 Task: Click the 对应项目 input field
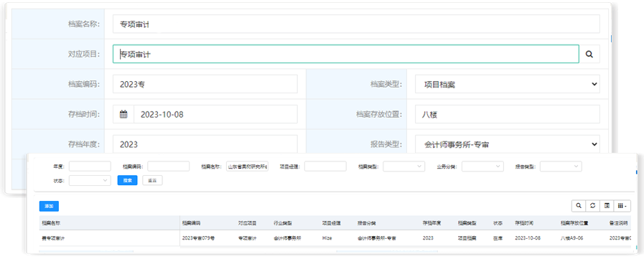346,54
